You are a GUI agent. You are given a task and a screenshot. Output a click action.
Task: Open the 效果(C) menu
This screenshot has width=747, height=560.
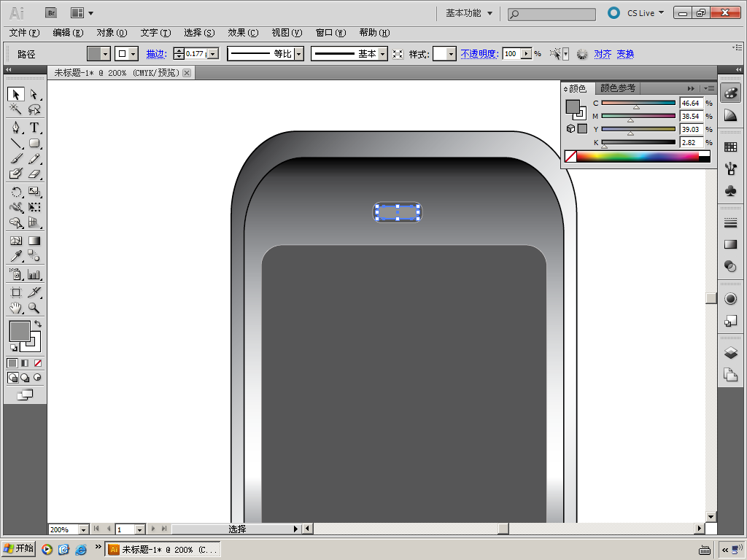coord(243,33)
